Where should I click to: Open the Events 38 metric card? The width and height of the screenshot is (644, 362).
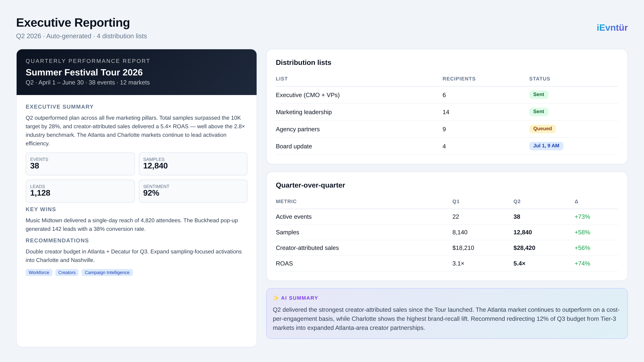(x=80, y=164)
